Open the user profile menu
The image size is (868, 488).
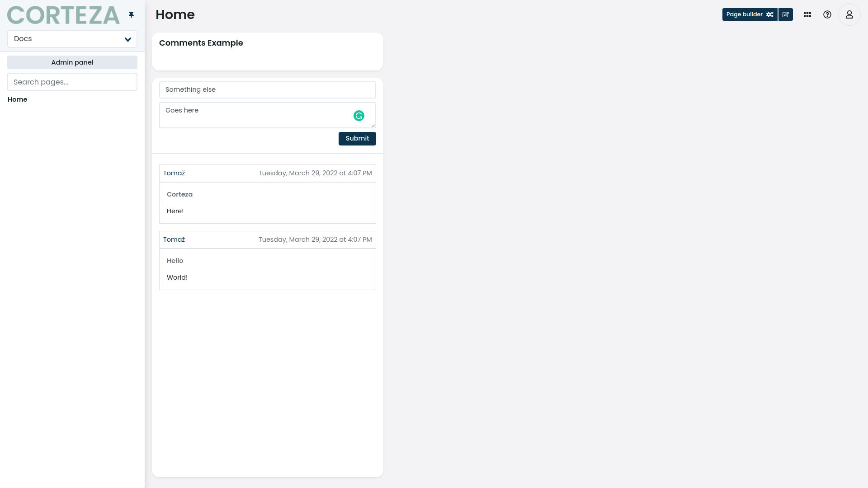click(849, 14)
